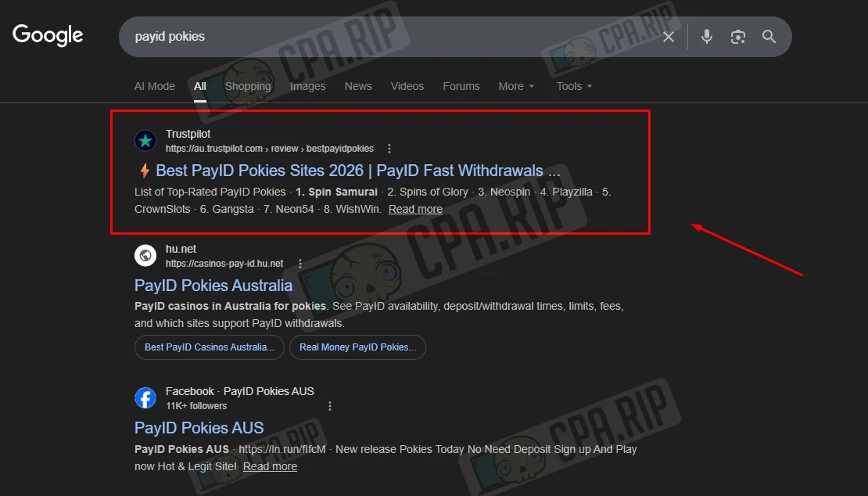Click the 11K+ followers text

tap(196, 406)
